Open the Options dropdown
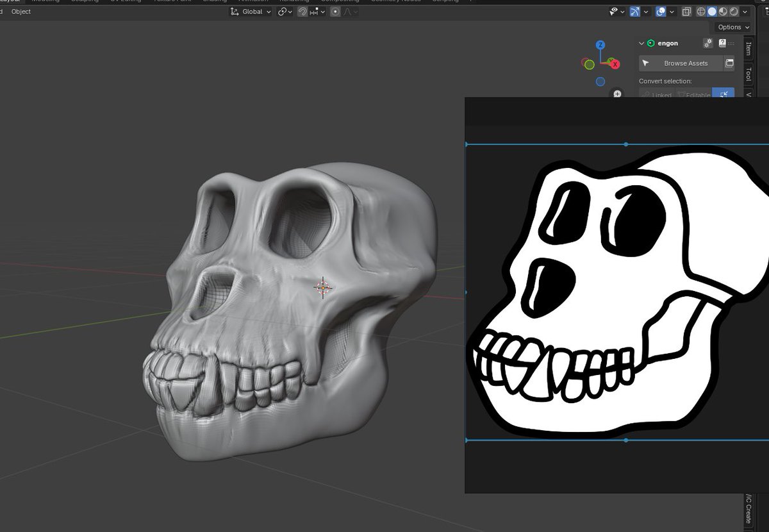Viewport: 769px width, 532px height. [x=733, y=27]
